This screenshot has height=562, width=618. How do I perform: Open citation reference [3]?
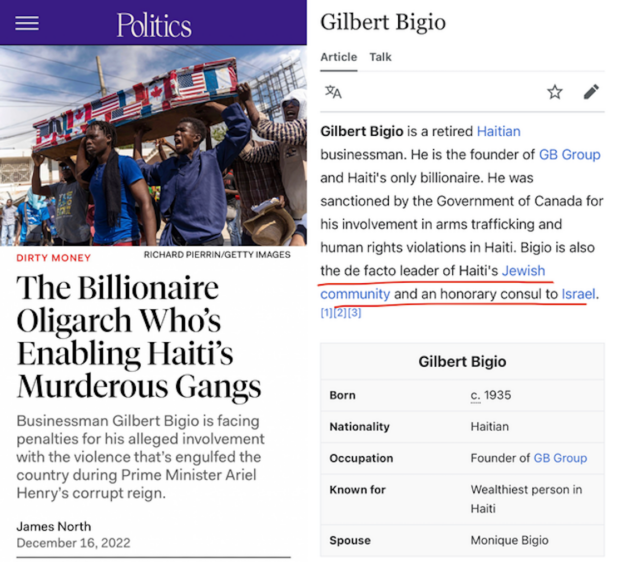tap(354, 313)
